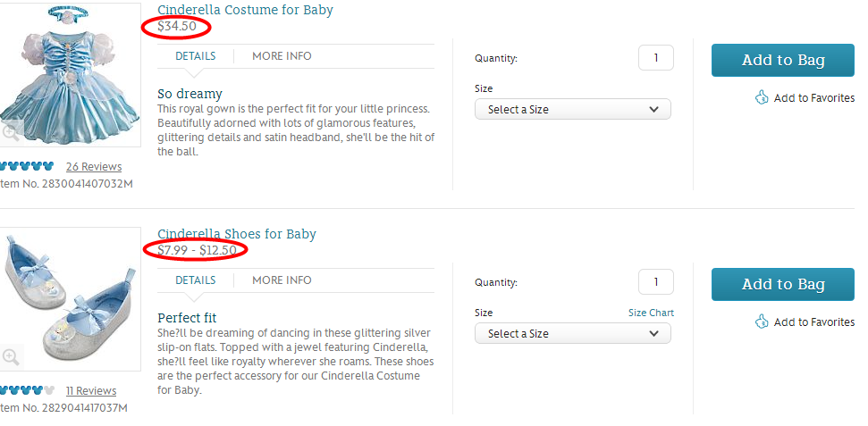The width and height of the screenshot is (868, 426).
Task: Open the 26 Reviews link
Action: pyautogui.click(x=94, y=167)
